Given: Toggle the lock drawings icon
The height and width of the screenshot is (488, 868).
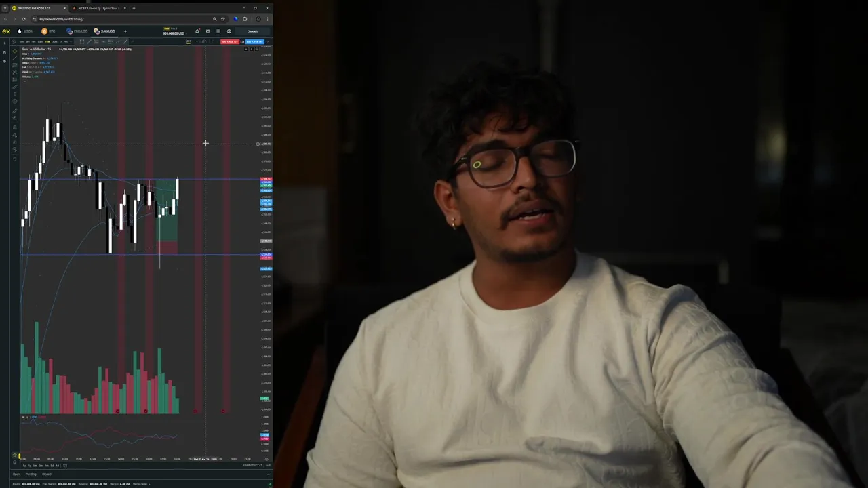Looking at the screenshot, I should (x=15, y=142).
